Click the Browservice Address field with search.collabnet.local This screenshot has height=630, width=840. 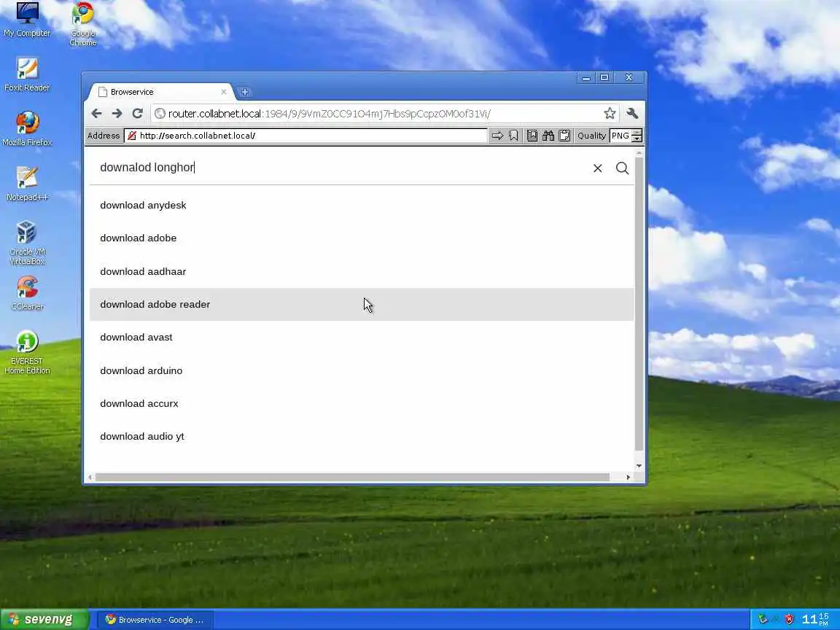(x=306, y=136)
